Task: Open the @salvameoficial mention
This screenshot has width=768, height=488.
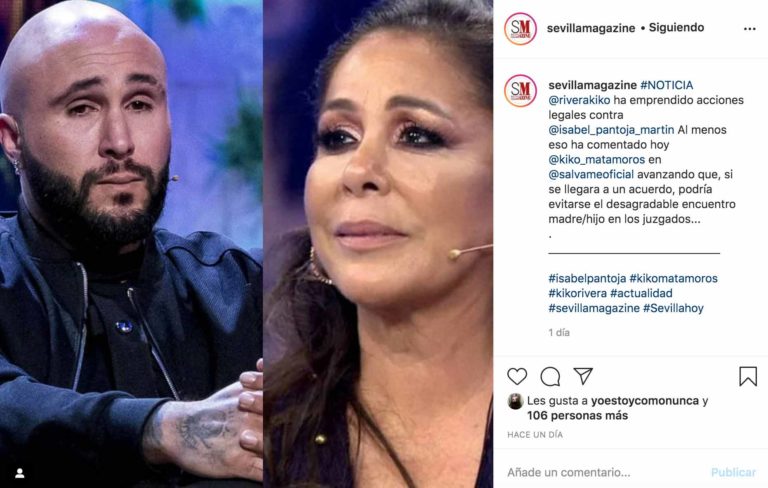Action: tap(591, 174)
